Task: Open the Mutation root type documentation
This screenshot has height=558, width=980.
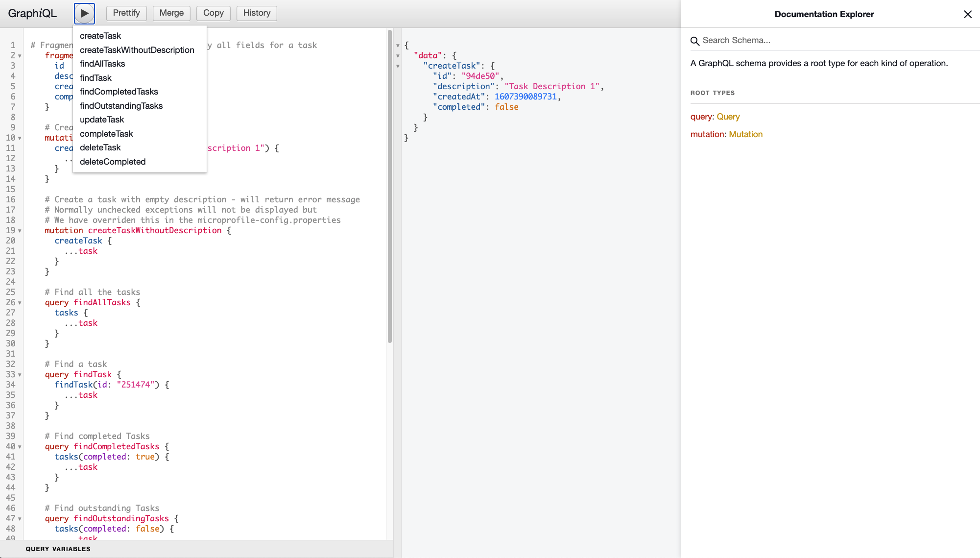Action: 745,134
